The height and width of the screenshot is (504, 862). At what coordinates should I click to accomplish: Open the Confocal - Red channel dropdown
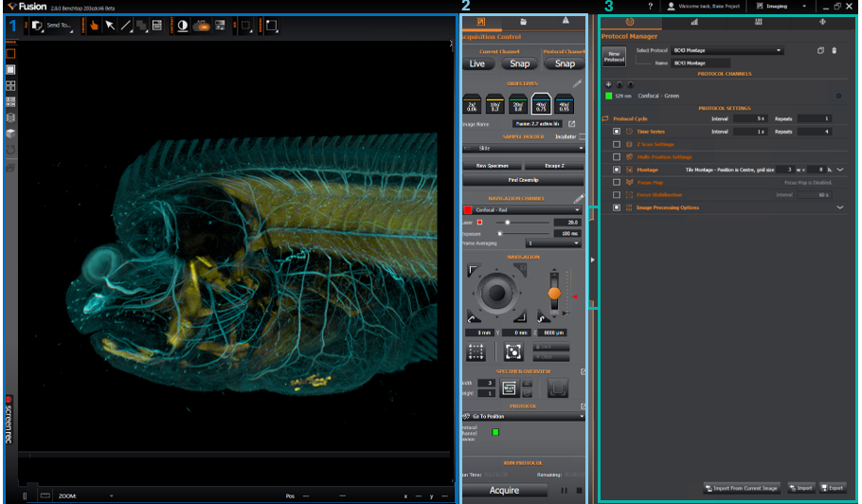(x=522, y=210)
